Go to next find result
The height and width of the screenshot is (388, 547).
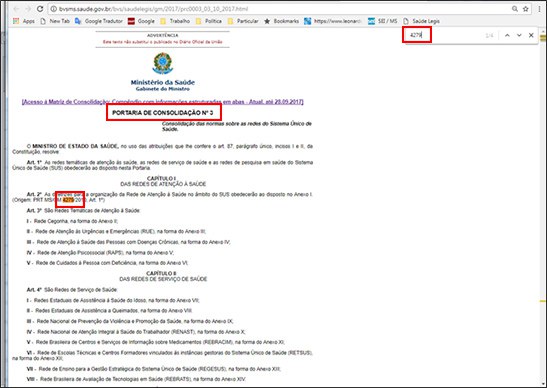[519, 35]
